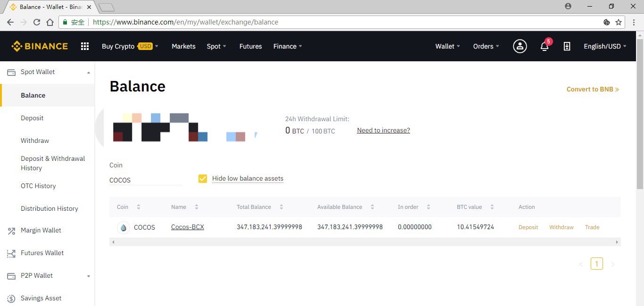
Task: Bookmark the page with star icon
Action: point(619,22)
